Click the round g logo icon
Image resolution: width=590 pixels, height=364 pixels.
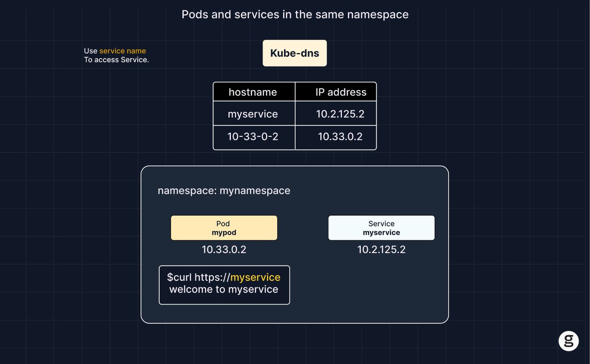(x=569, y=341)
